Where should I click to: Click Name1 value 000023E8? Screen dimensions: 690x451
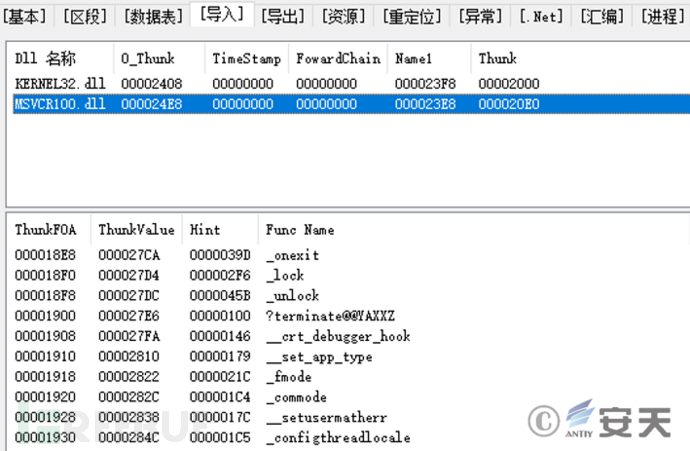425,104
